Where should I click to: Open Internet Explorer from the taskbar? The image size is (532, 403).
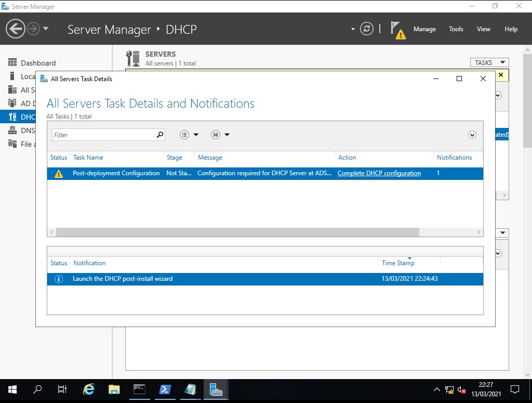pos(89,389)
